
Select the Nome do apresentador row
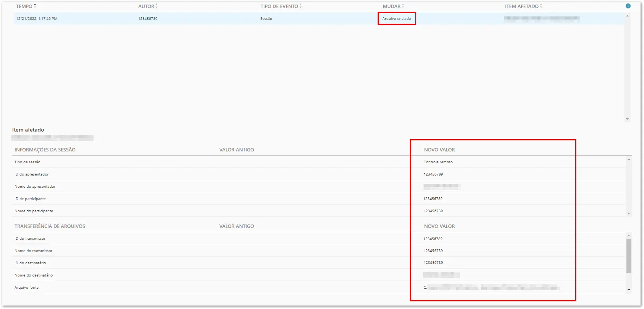click(x=319, y=186)
